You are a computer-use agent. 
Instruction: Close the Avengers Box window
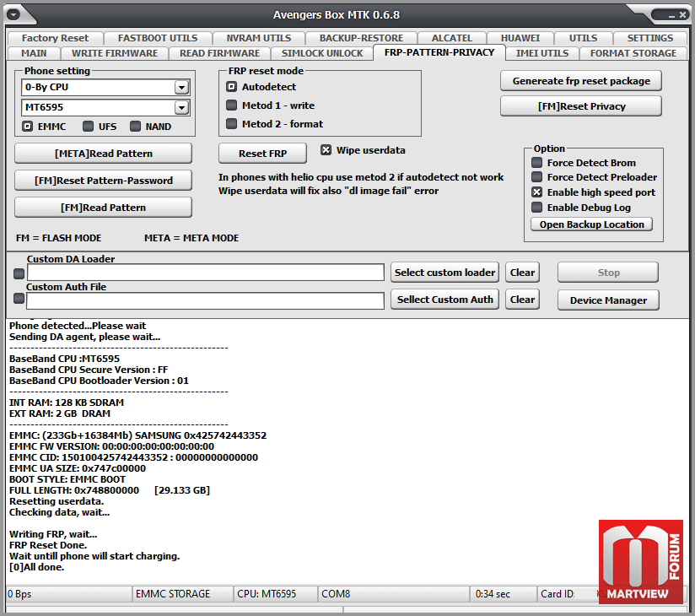point(682,14)
